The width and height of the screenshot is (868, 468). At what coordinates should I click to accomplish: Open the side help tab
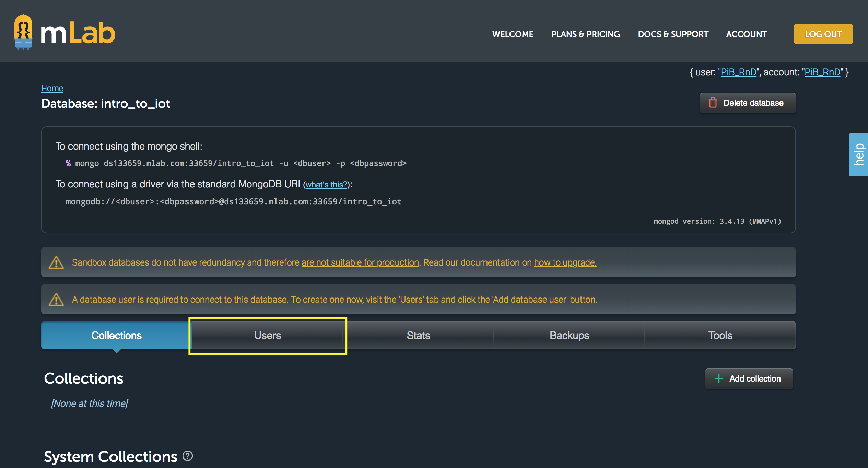coord(859,155)
